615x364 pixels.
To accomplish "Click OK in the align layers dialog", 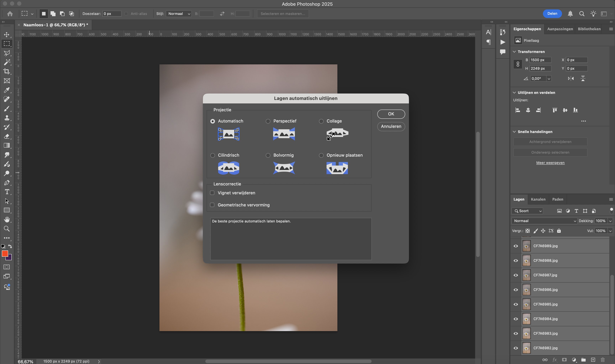I will 391,114.
